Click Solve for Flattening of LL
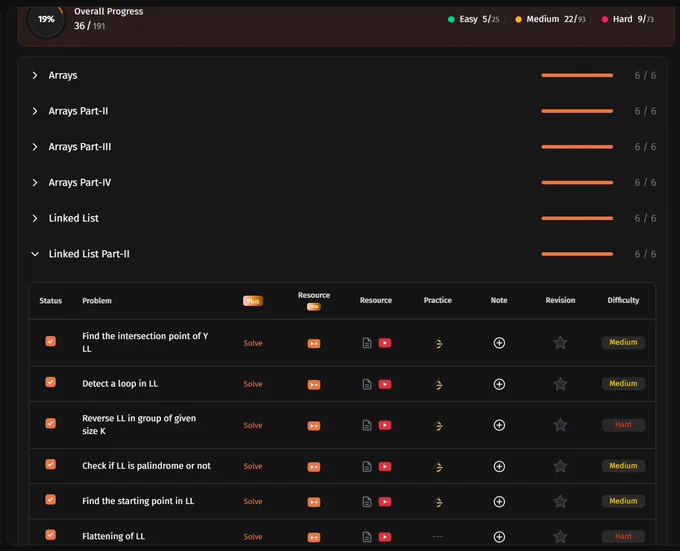Screen dimensions: 680x551 pyautogui.click(x=253, y=537)
